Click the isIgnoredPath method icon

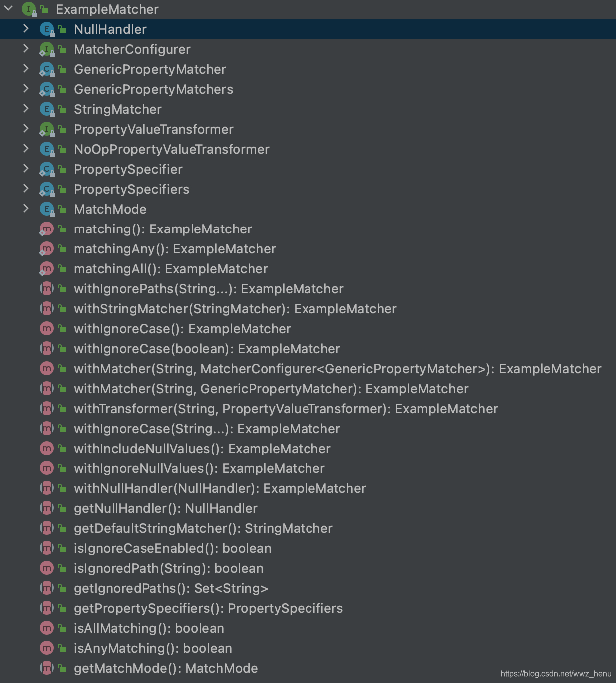(47, 568)
